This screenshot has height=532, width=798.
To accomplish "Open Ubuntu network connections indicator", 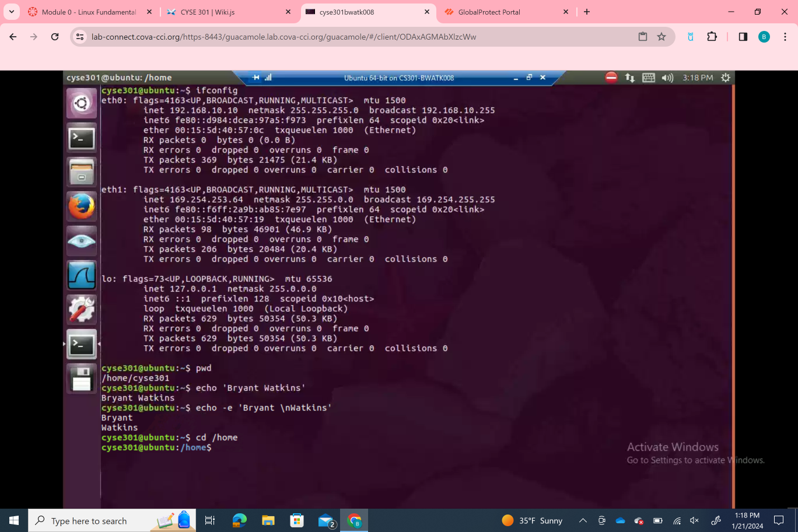I will [630, 78].
